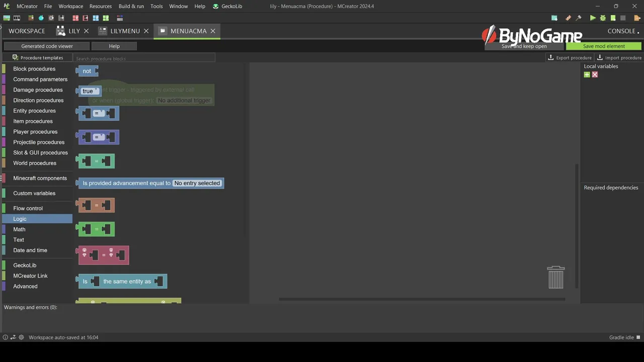Image resolution: width=644 pixels, height=362 pixels.
Task: Click the film strip animation toolbar icon
Action: (x=17, y=18)
